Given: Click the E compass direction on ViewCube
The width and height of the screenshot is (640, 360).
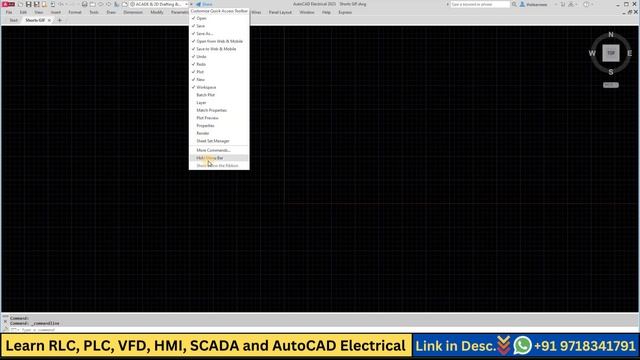Looking at the screenshot, I should coord(629,53).
